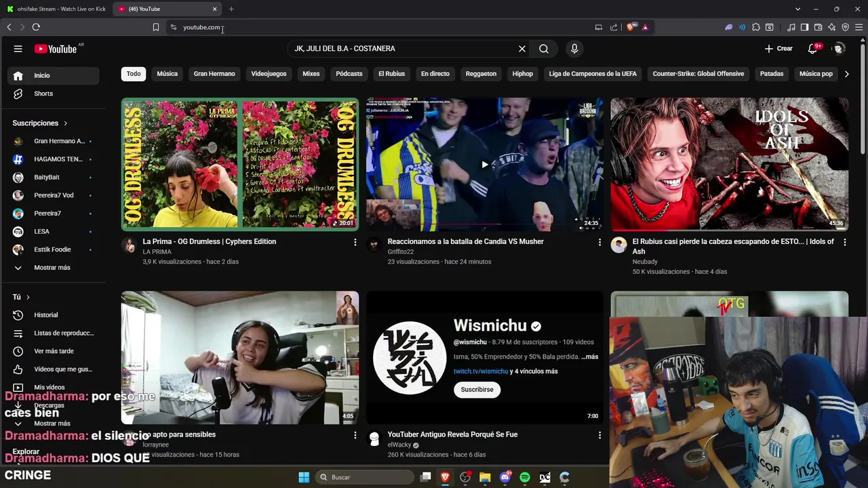Open the Brave wallet icon
This screenshot has height=488, width=868.
818,27
